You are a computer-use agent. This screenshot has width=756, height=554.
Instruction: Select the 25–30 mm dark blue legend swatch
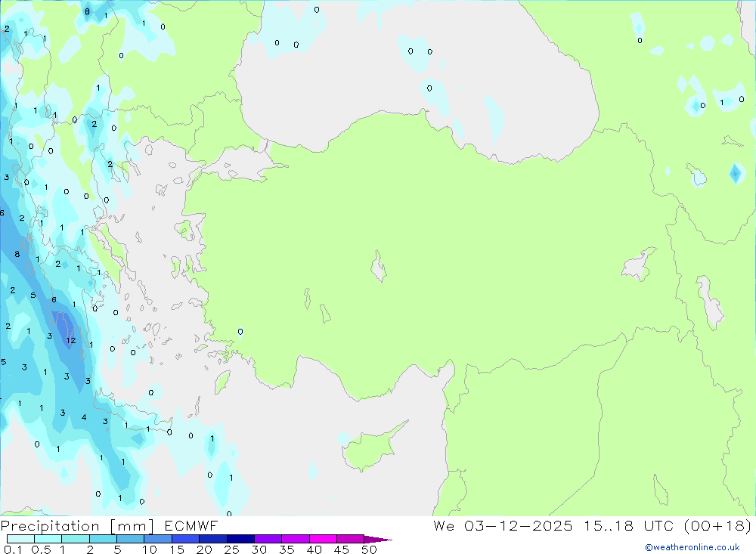tap(240, 539)
